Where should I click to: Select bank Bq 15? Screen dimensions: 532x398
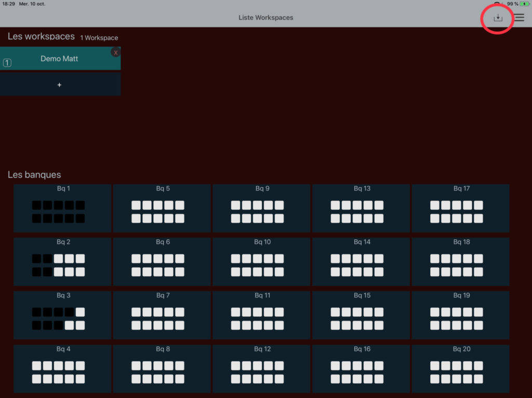[361, 315]
